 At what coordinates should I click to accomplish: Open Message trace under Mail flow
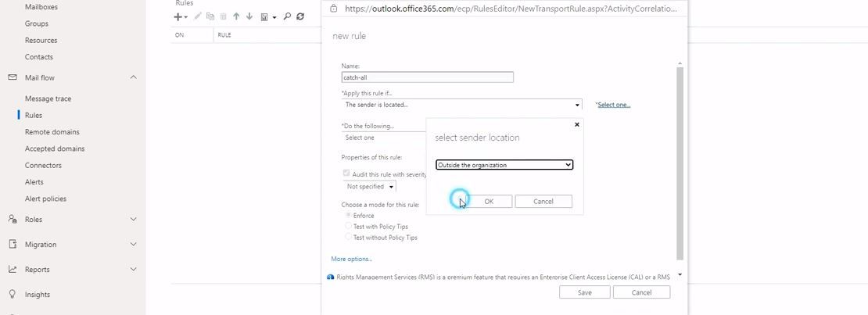(x=48, y=98)
